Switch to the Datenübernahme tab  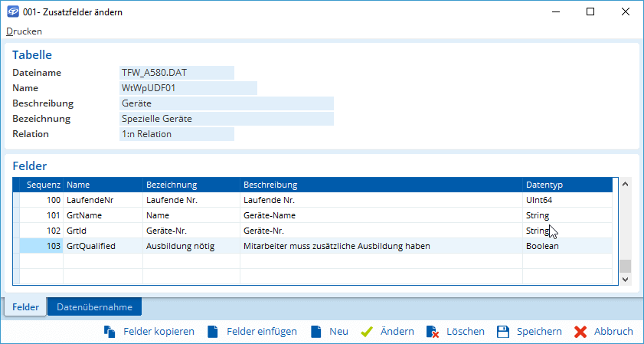(x=94, y=307)
